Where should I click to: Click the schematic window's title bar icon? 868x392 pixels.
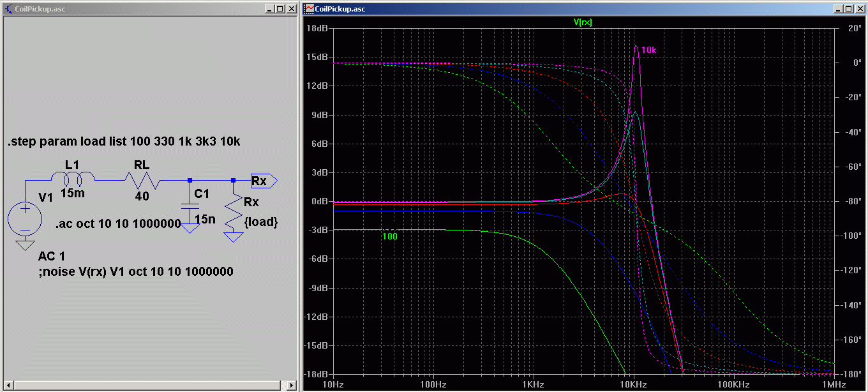(8, 9)
